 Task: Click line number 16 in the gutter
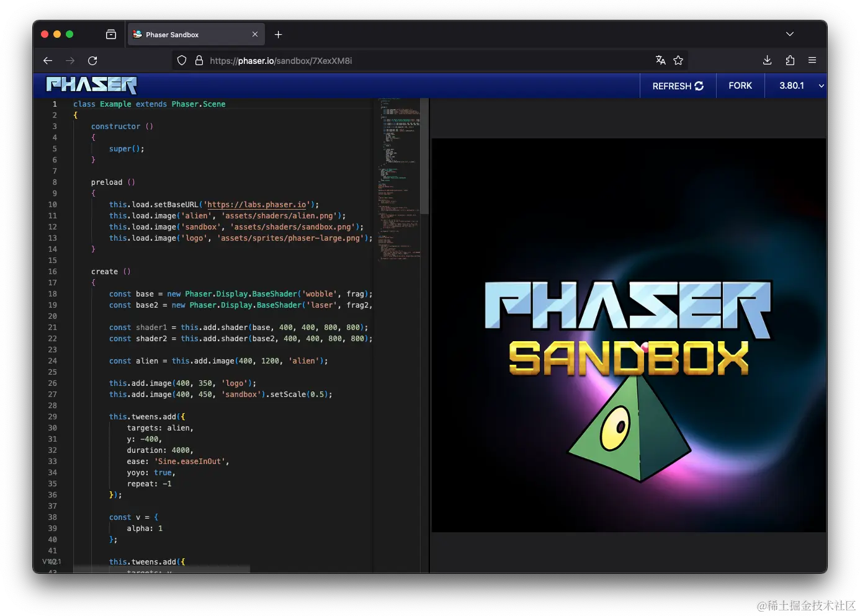[53, 272]
